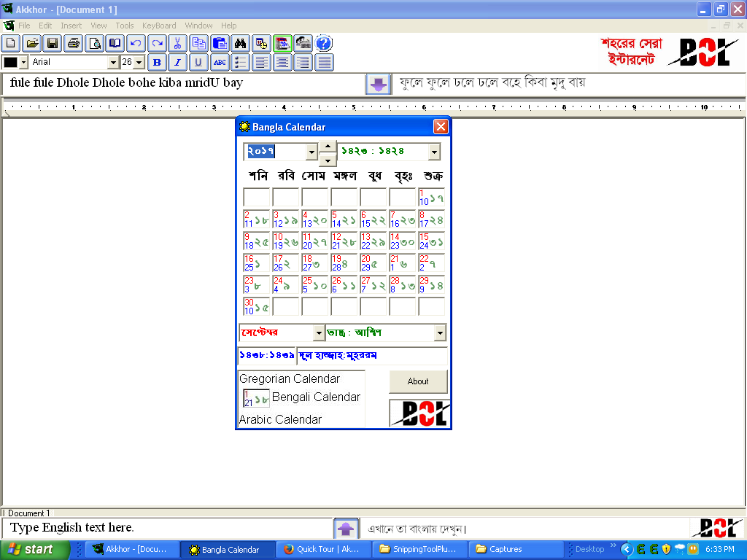Cut selection using the scissors icon
The width and height of the screenshot is (747, 560).
pos(178,43)
